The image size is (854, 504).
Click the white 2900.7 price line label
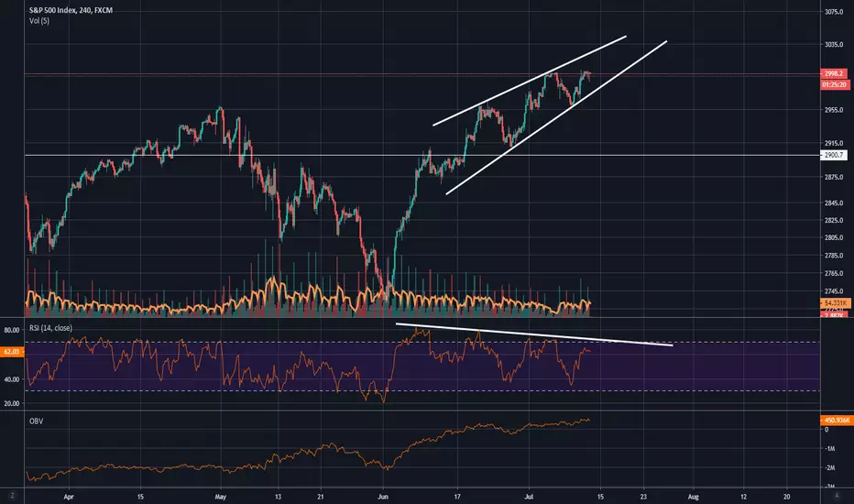pyautogui.click(x=834, y=155)
